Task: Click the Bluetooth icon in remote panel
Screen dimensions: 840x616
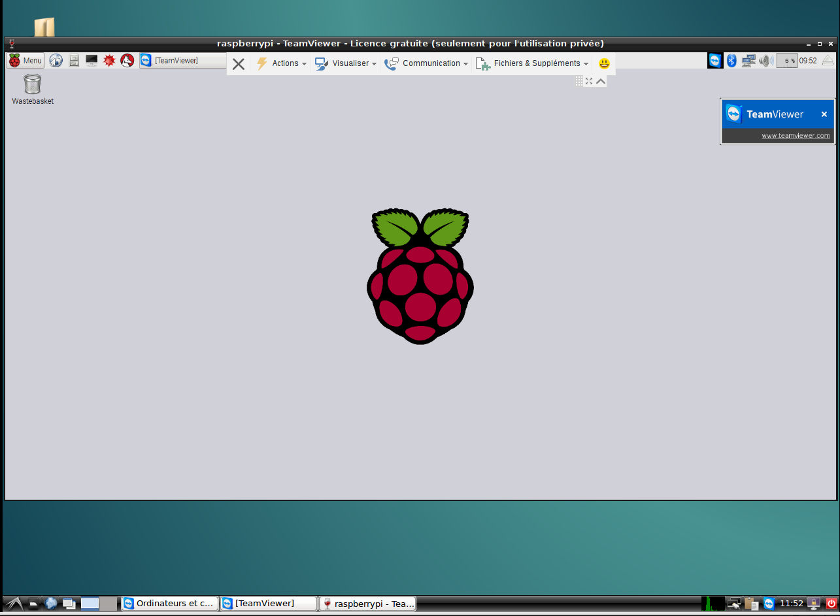Action: click(732, 61)
